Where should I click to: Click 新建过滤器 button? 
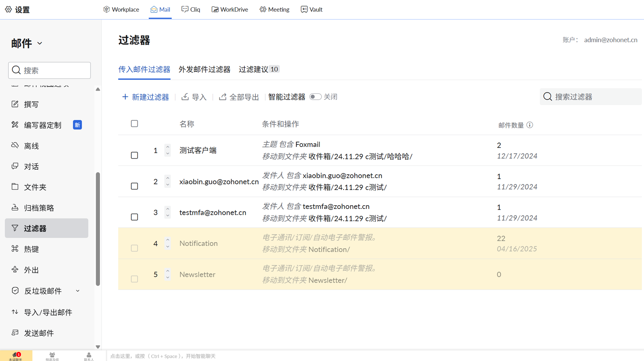145,97
